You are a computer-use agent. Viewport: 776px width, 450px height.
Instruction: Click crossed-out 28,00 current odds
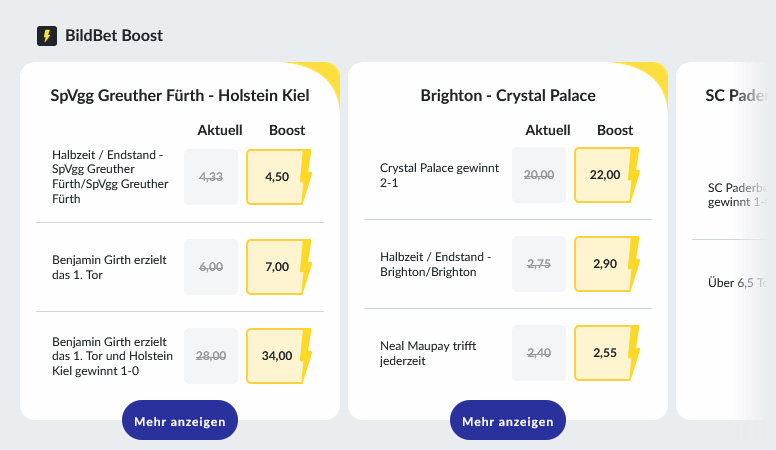click(x=211, y=356)
